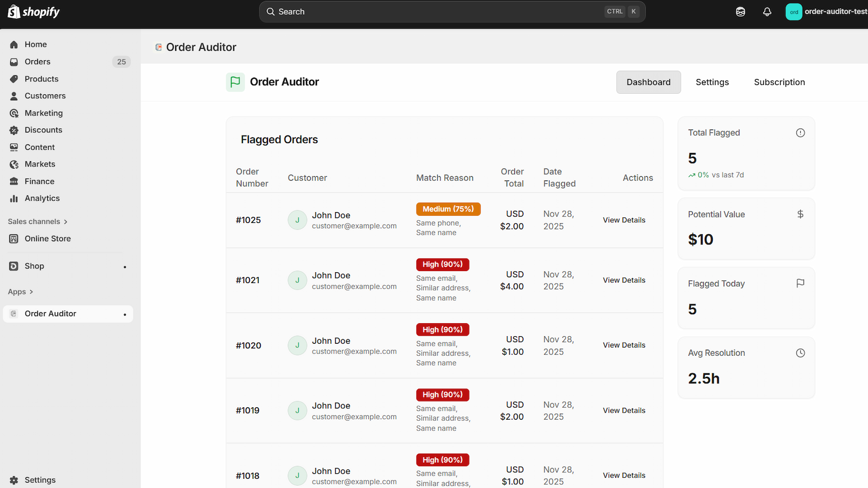Expand the Sales channels section
The width and height of the screenshot is (868, 488).
click(x=37, y=222)
